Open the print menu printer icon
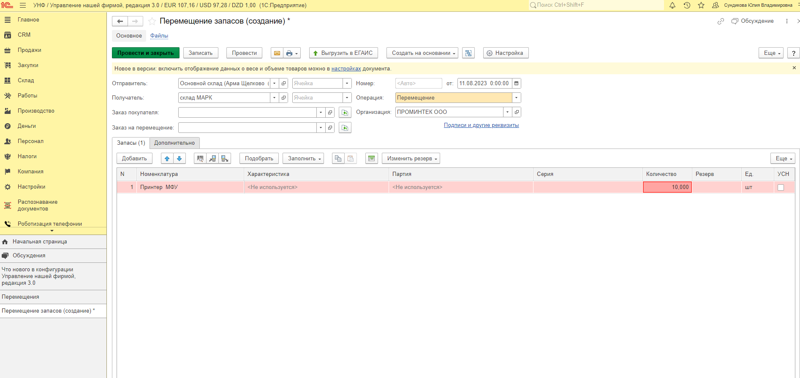800x378 pixels. tap(292, 53)
